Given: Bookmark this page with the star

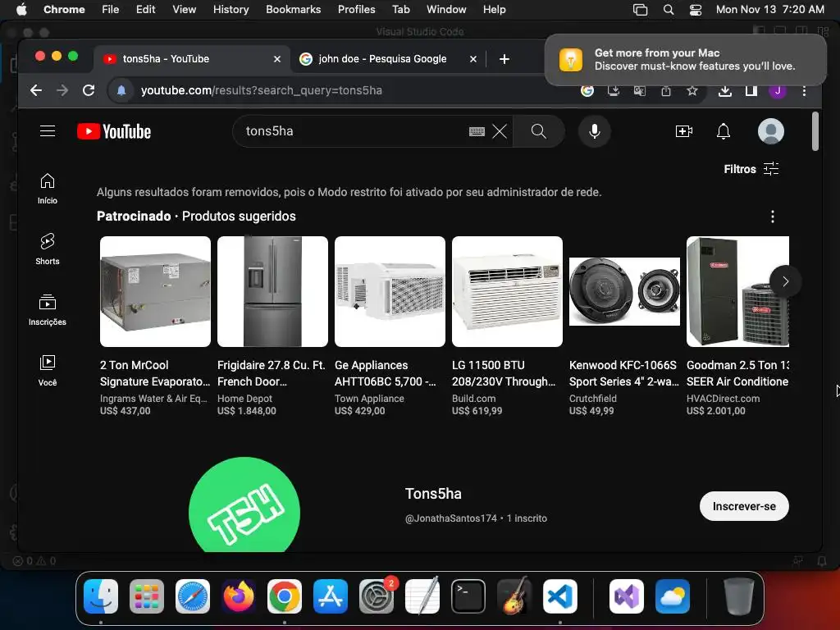Looking at the screenshot, I should coord(692,90).
